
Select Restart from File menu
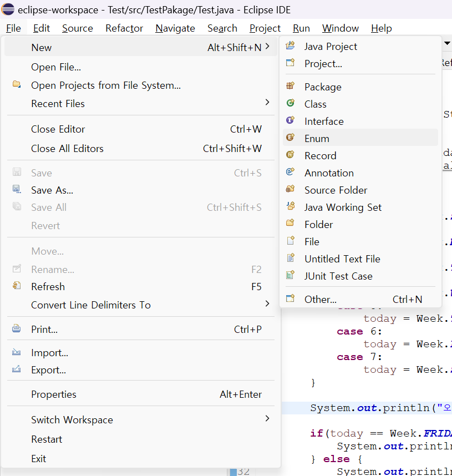[x=141, y=439]
